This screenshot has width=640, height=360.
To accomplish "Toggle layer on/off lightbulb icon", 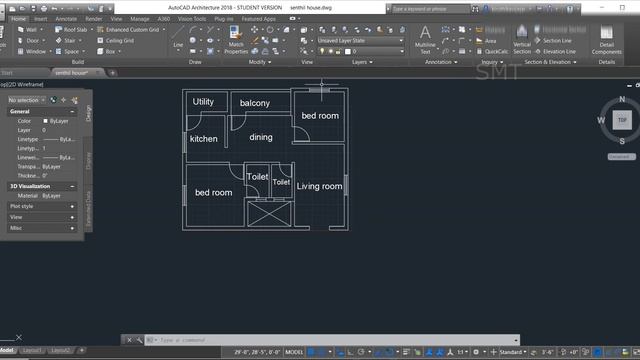I will point(322,51).
